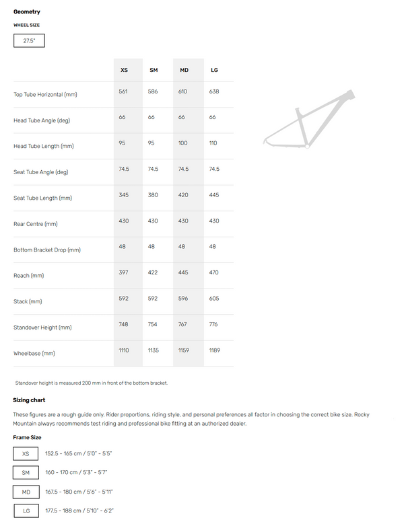Click the Top Tube Horizontal (mm) row label
404x532 pixels.
click(x=45, y=95)
